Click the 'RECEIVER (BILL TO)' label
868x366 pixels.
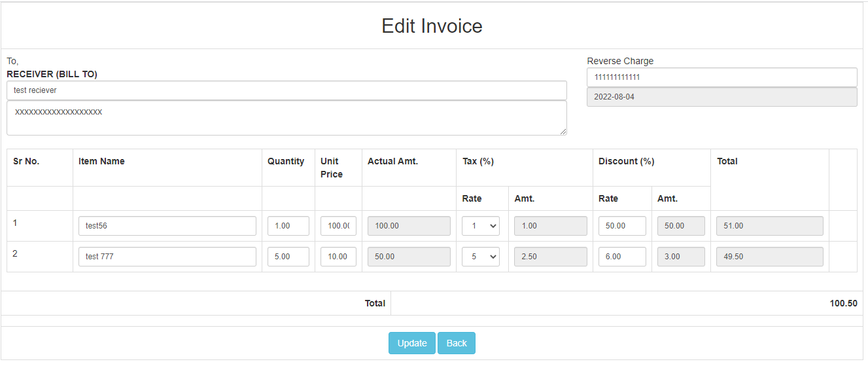point(52,74)
